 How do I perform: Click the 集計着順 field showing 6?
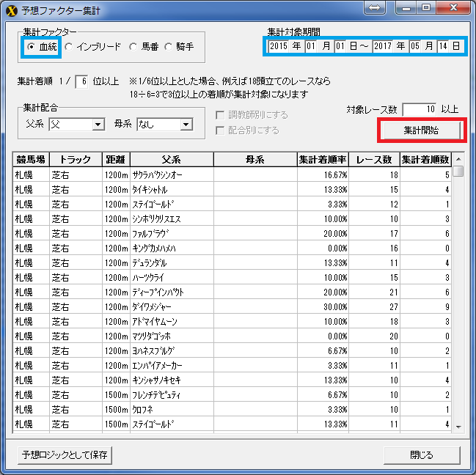coord(81,81)
